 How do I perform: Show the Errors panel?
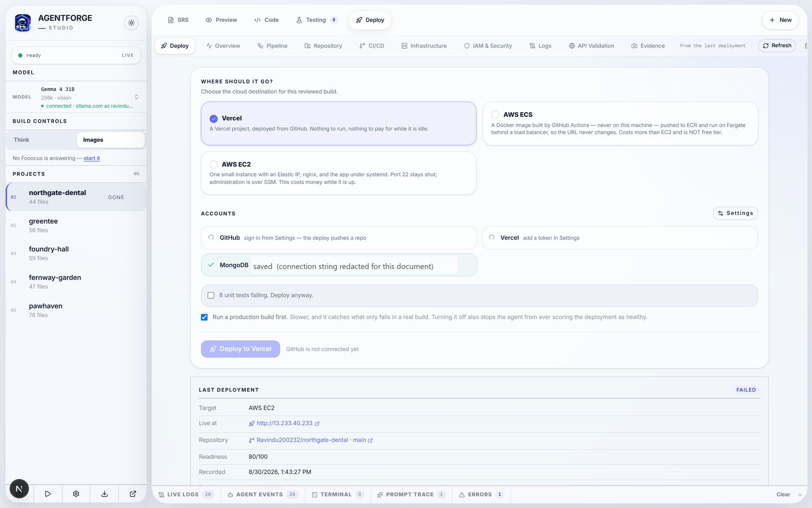point(481,494)
